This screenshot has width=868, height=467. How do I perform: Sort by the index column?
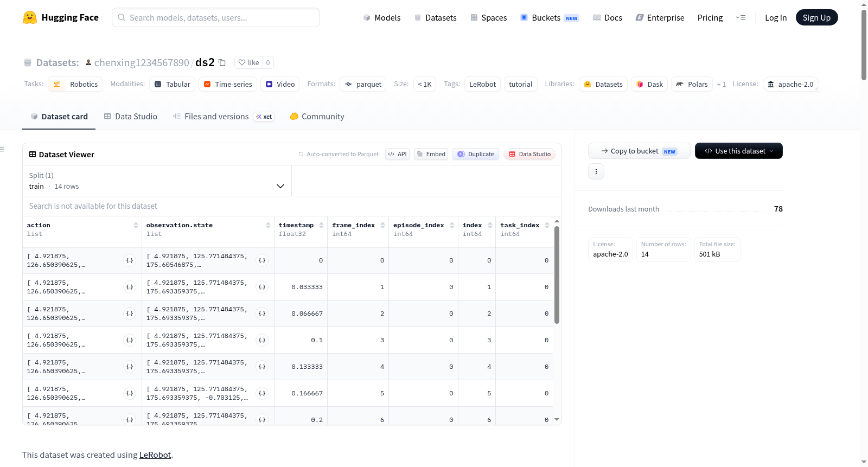(490, 225)
